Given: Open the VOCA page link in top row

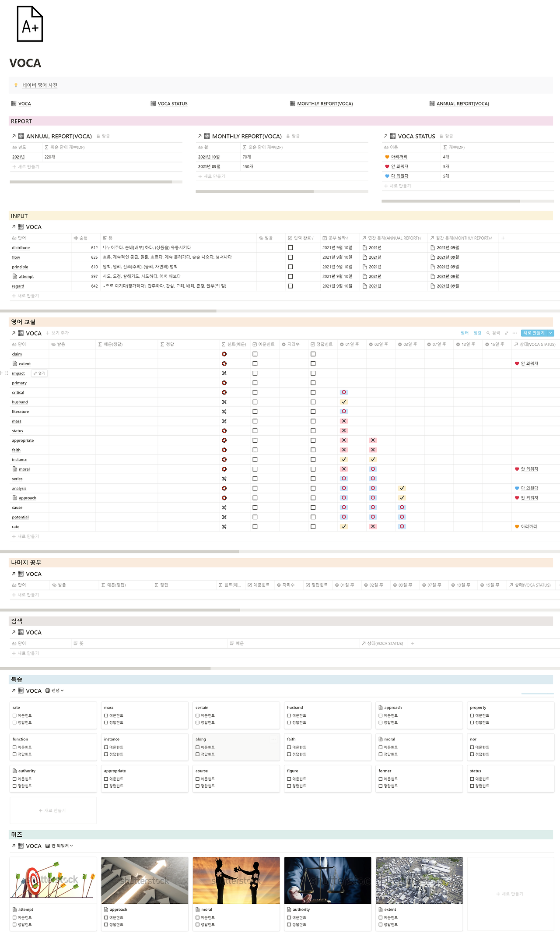Looking at the screenshot, I should pyautogui.click(x=21, y=104).
